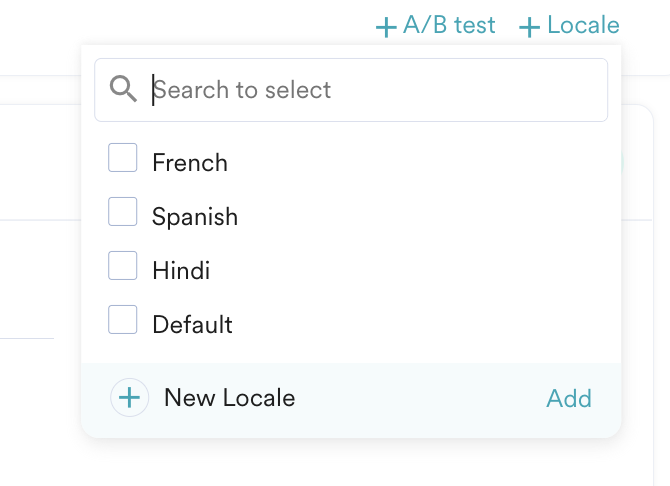Check the French checkbox
This screenshot has height=486, width=670.
coord(123,158)
